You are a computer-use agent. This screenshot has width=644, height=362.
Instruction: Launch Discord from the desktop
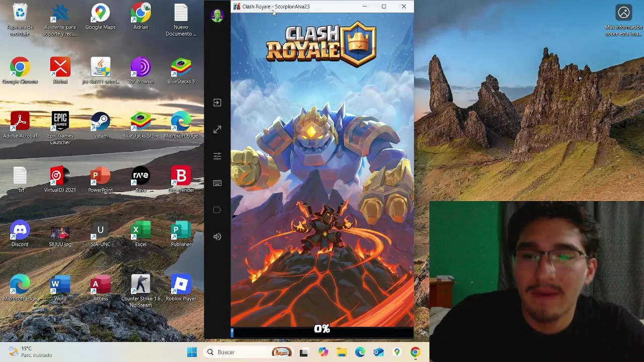pos(20,234)
